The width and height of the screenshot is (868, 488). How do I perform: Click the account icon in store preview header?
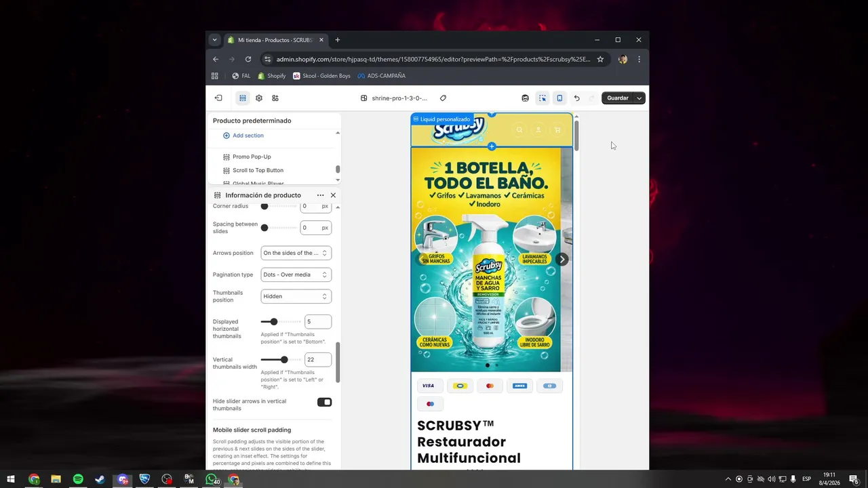click(x=538, y=130)
